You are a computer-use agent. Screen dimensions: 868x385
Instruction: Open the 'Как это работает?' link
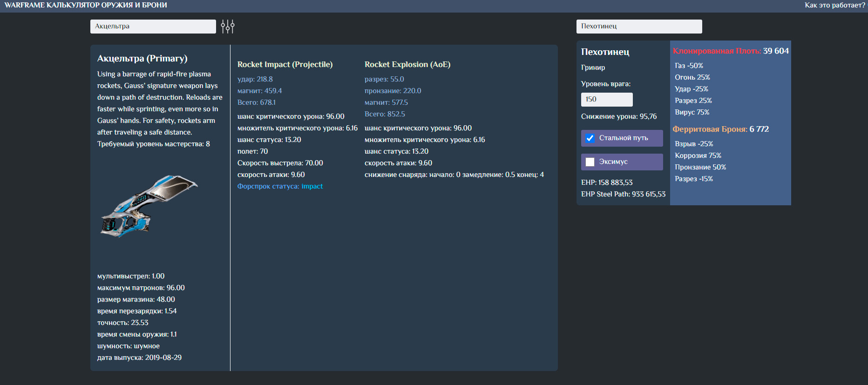834,5
